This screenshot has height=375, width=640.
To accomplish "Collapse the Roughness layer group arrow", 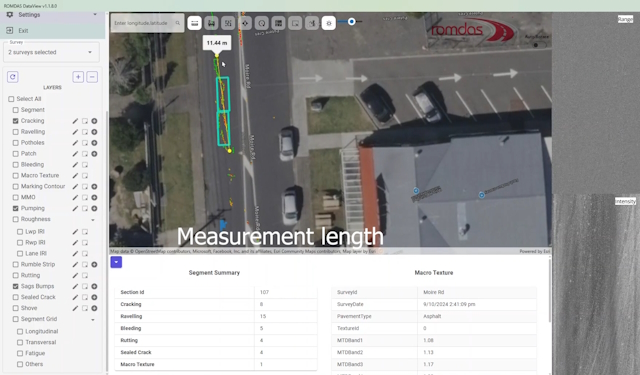I will [93, 220].
